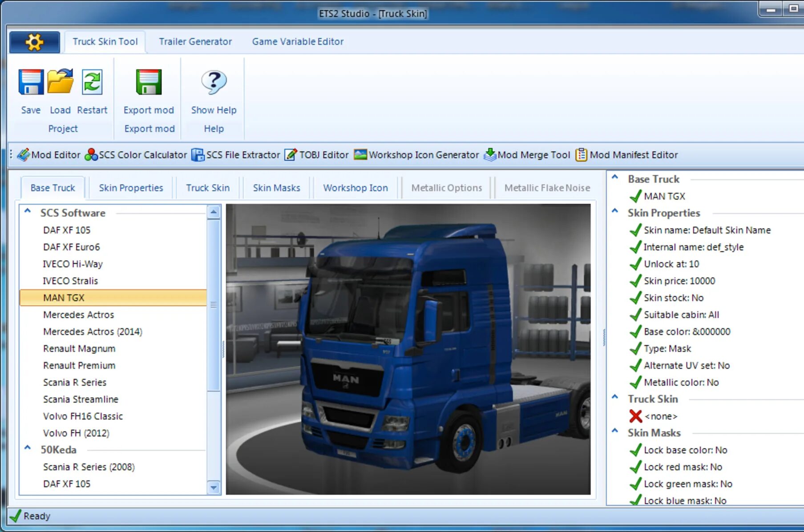This screenshot has width=804, height=532.
Task: Click the Export mod green floppy icon
Action: [x=149, y=82]
